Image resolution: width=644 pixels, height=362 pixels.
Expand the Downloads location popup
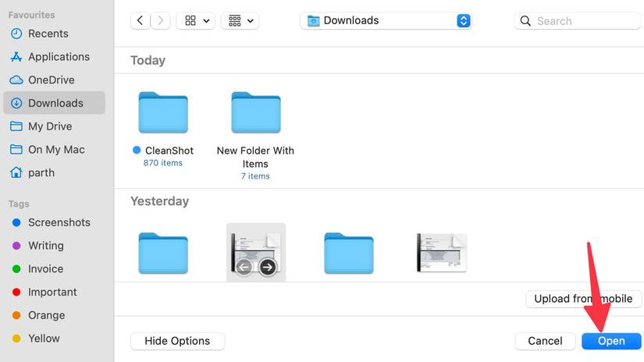(463, 20)
